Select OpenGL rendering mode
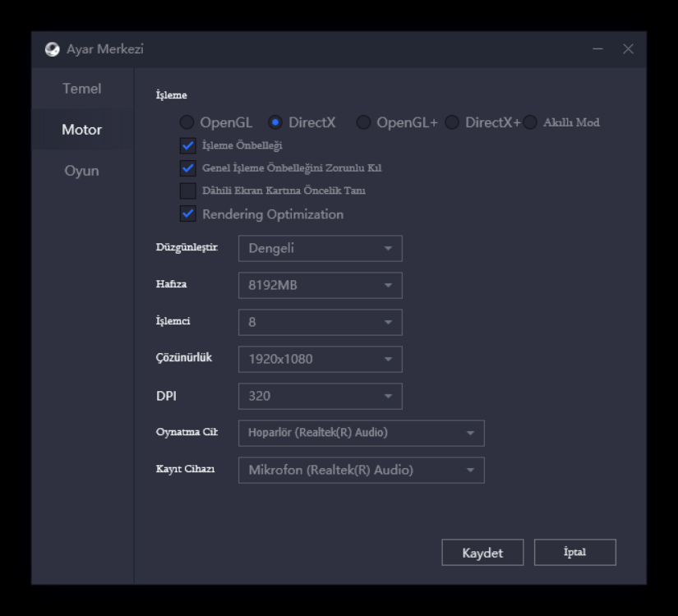The width and height of the screenshot is (678, 616). click(187, 122)
